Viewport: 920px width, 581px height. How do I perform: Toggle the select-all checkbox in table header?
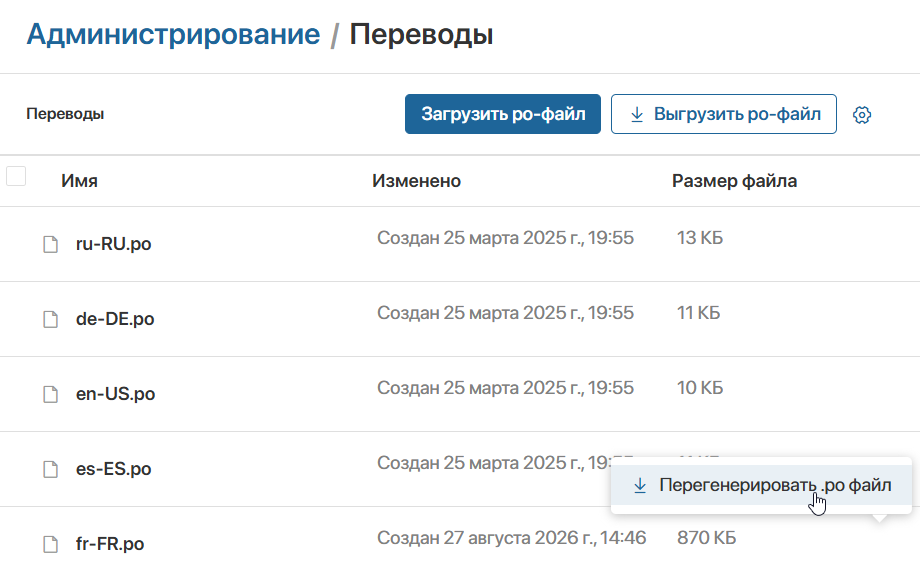(16, 176)
